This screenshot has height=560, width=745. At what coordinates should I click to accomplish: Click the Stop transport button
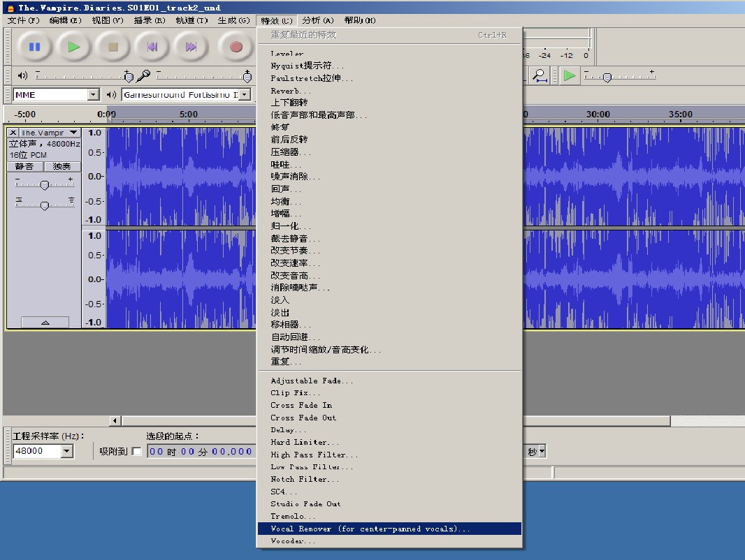click(x=113, y=47)
